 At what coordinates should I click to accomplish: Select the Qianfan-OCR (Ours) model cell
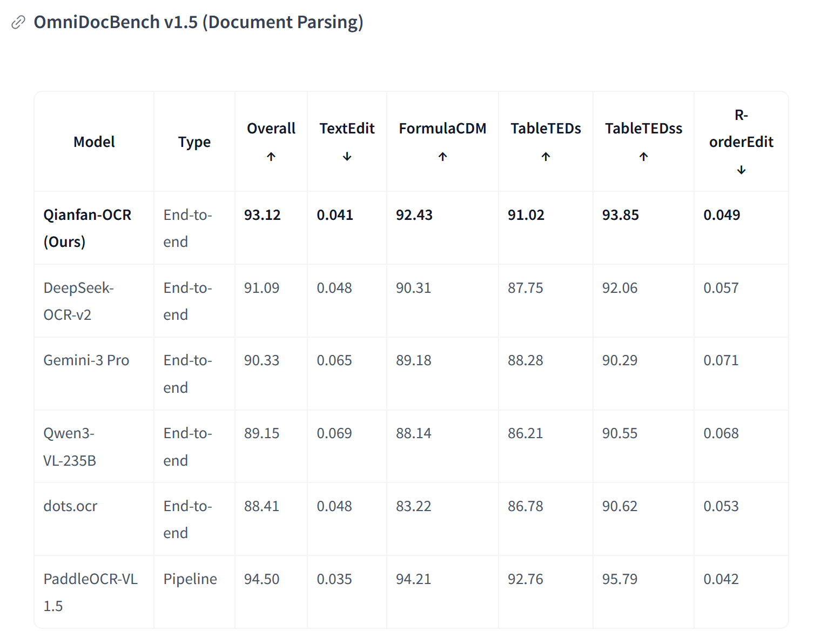tap(87, 228)
